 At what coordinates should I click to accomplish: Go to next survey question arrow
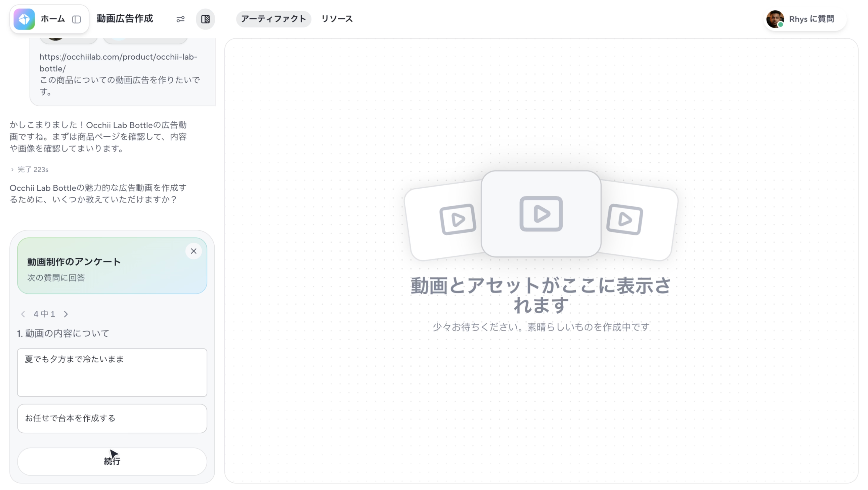tap(66, 314)
